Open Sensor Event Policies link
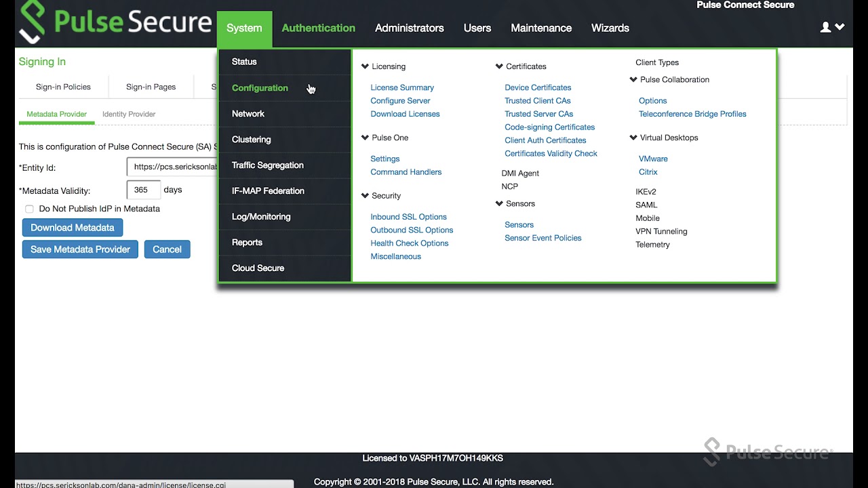The width and height of the screenshot is (868, 488). coord(542,238)
